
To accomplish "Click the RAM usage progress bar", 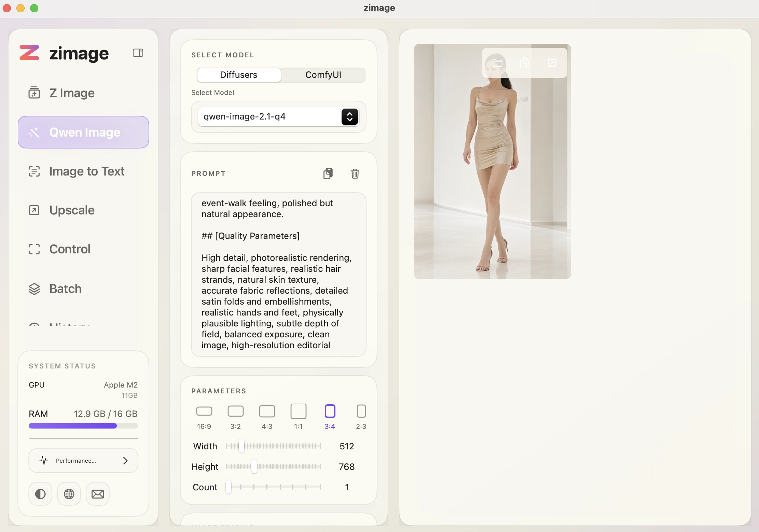I will click(x=83, y=426).
